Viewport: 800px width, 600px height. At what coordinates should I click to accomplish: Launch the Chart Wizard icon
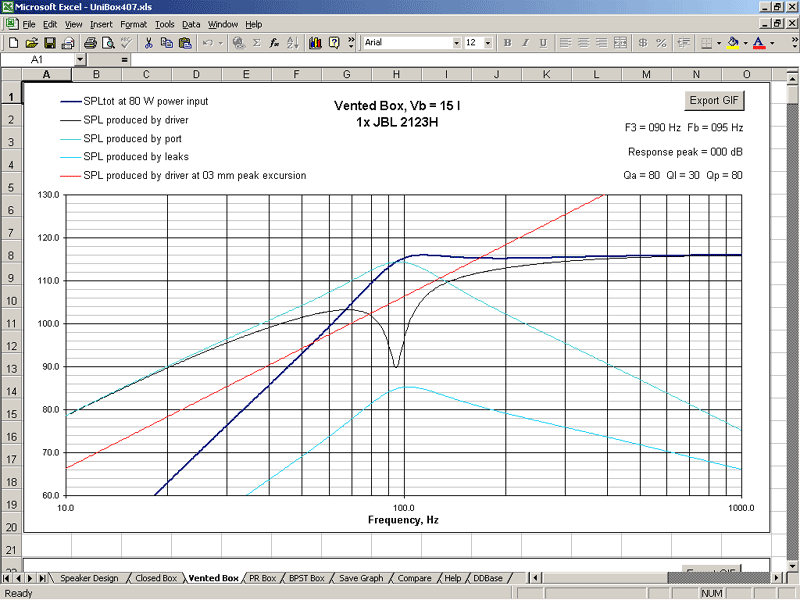point(315,43)
